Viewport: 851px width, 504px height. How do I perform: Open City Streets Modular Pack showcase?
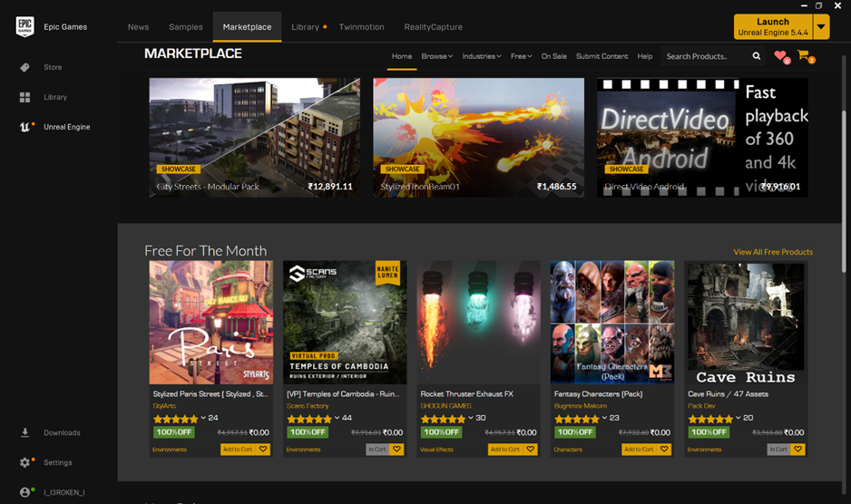255,137
